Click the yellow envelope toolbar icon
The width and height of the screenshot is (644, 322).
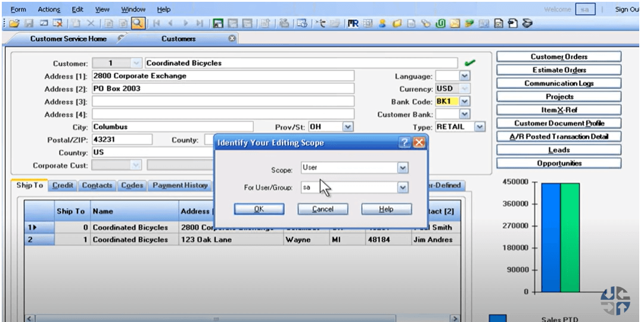455,23
